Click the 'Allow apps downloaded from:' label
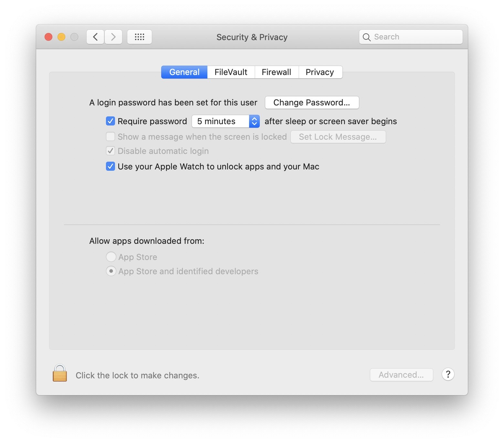 pyautogui.click(x=147, y=241)
